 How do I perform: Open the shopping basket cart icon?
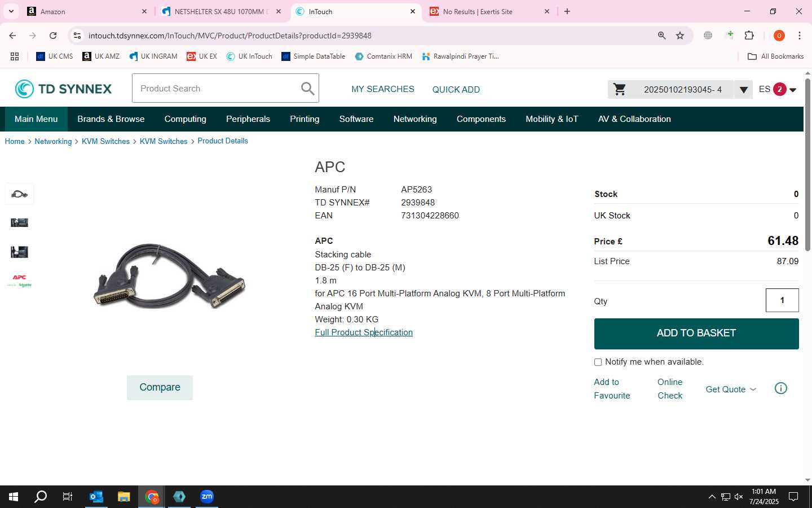pyautogui.click(x=620, y=89)
